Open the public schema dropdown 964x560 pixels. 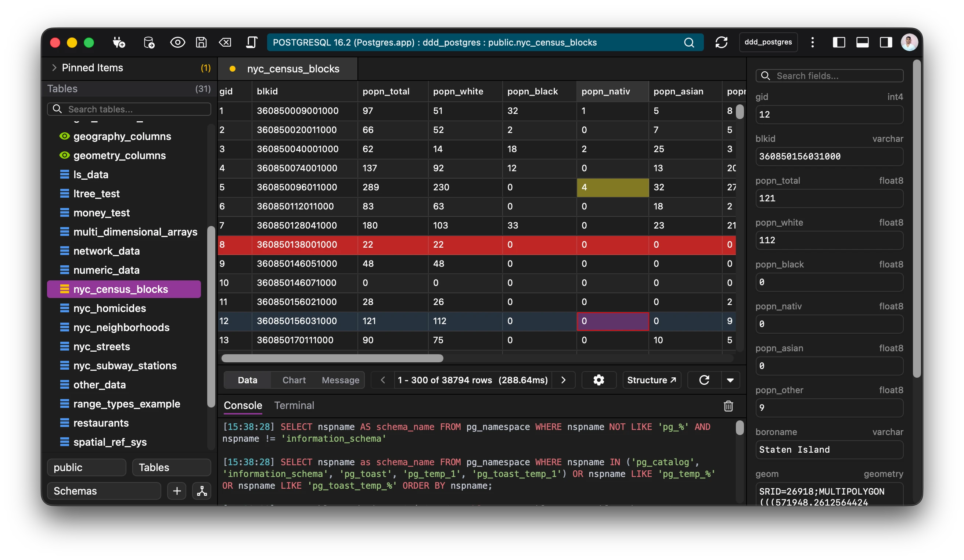point(86,467)
